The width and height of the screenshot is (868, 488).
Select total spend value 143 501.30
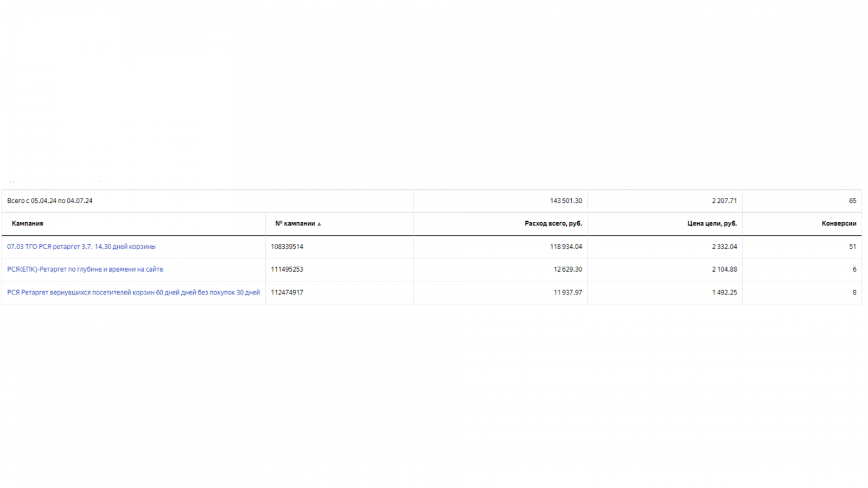566,201
